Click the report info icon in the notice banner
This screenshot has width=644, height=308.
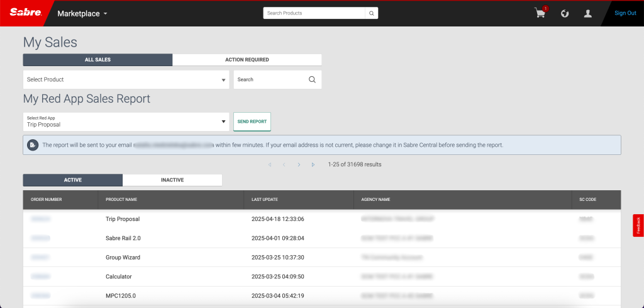[32, 145]
